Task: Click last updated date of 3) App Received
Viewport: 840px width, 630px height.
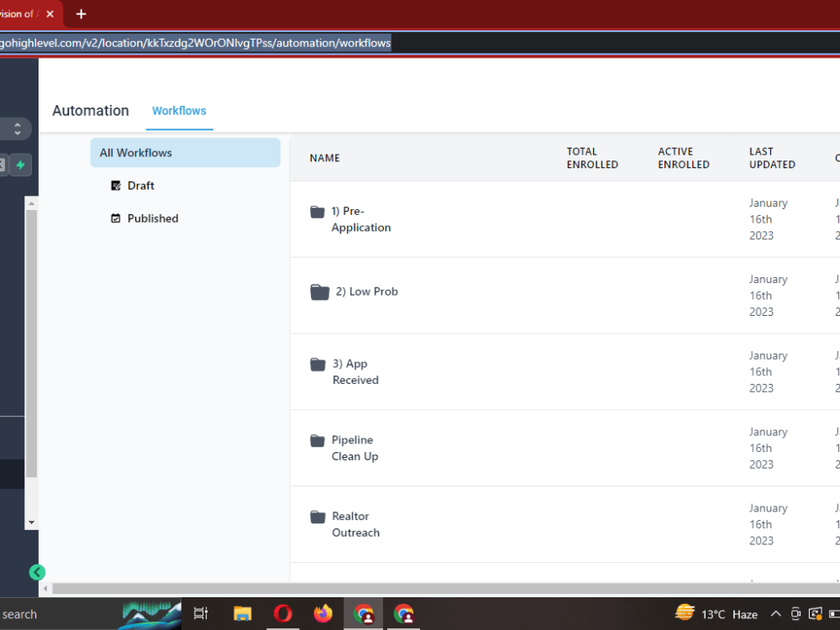Action: (769, 372)
